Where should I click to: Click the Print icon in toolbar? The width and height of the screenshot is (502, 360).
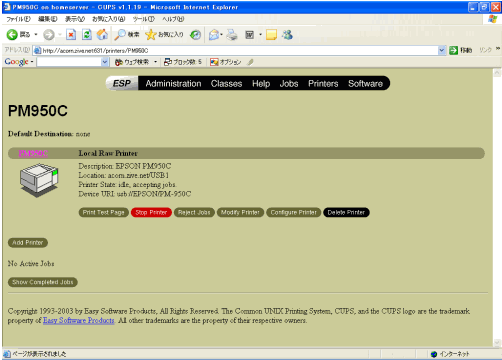tap(232, 34)
